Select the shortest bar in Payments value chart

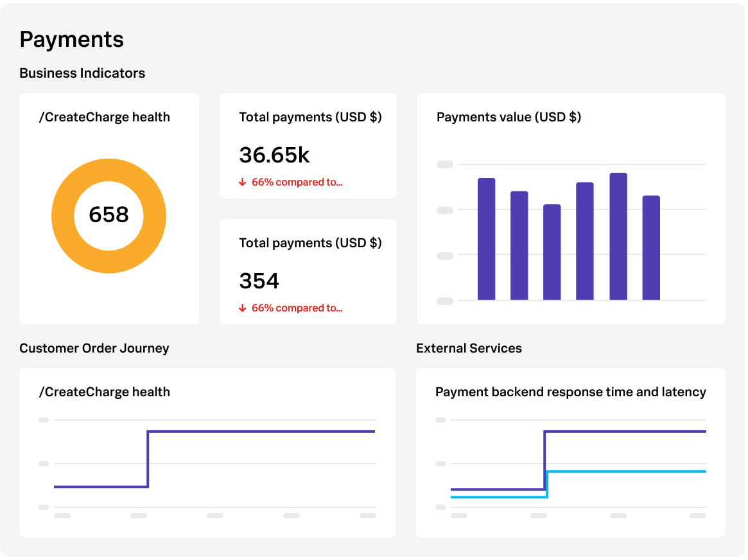click(x=552, y=252)
